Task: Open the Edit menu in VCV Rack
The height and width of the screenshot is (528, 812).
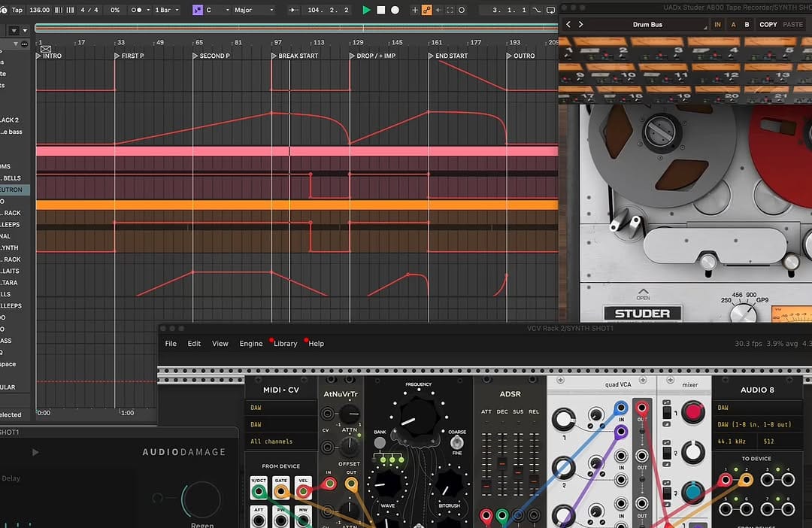Action: 194,344
